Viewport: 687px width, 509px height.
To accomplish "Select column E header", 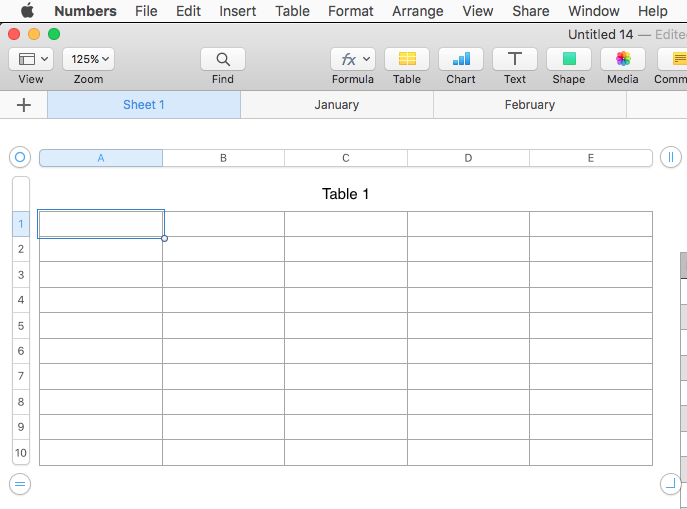I will (x=591, y=158).
